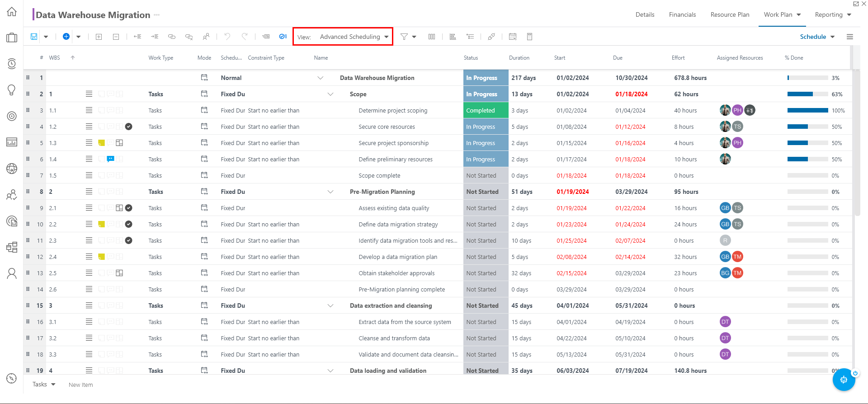Open the Add item dropdown arrow
This screenshot has height=404, width=868.
point(78,37)
